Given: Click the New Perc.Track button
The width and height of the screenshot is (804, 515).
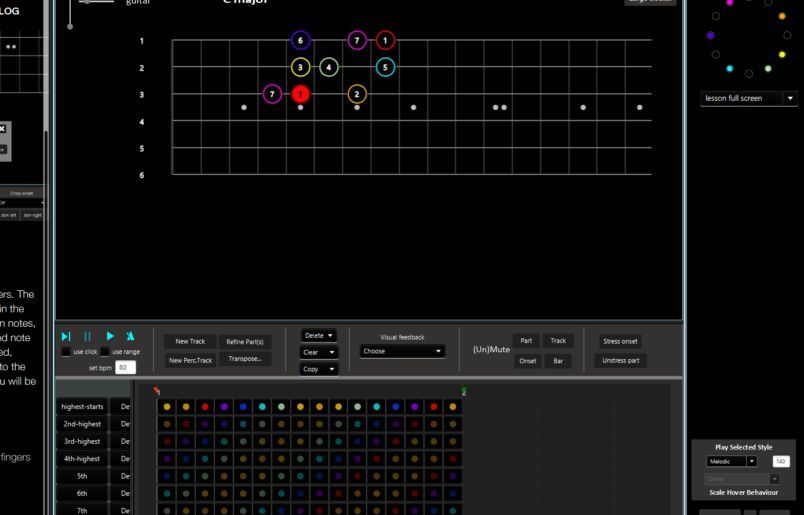Looking at the screenshot, I should [190, 361].
